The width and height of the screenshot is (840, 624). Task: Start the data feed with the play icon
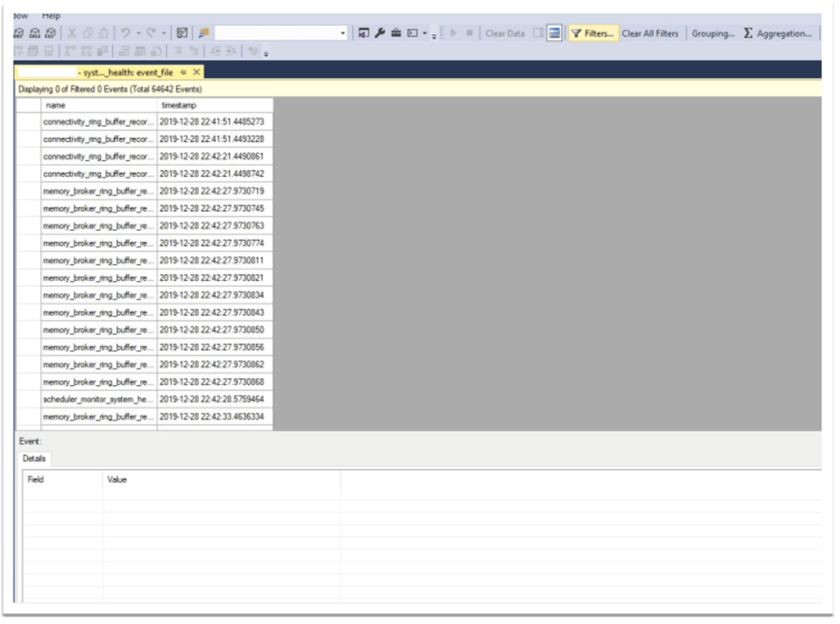click(x=454, y=33)
